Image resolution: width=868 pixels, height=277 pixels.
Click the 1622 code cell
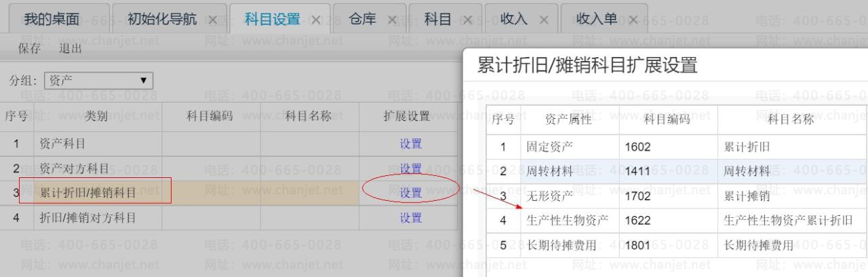point(638,221)
